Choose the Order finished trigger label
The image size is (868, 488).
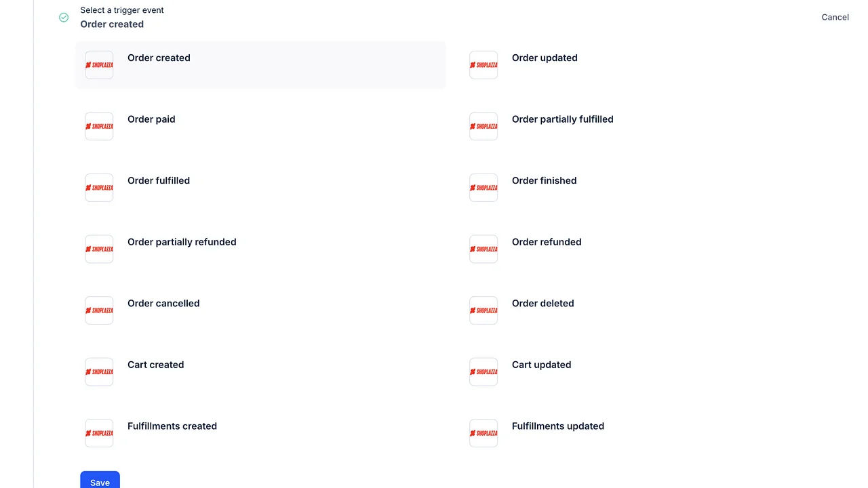point(544,181)
